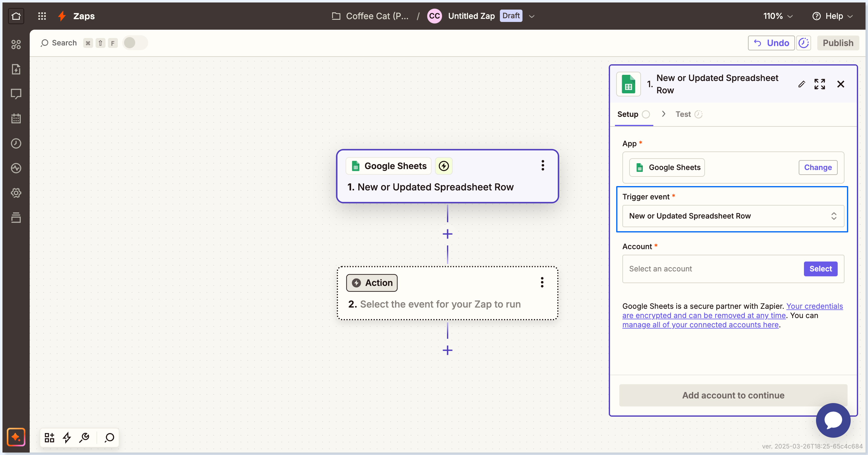This screenshot has width=868, height=455.
Task: Click the chevron between Setup and Test
Action: pos(663,114)
